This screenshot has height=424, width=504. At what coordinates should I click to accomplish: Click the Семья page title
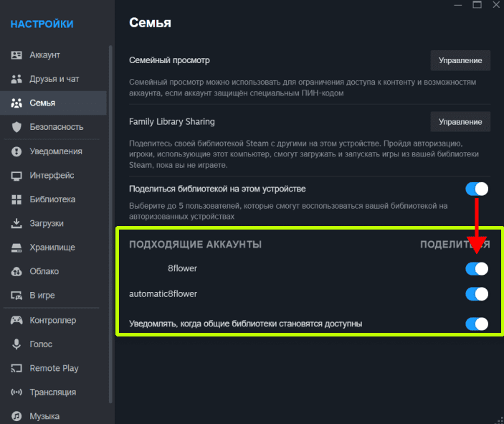(x=150, y=23)
